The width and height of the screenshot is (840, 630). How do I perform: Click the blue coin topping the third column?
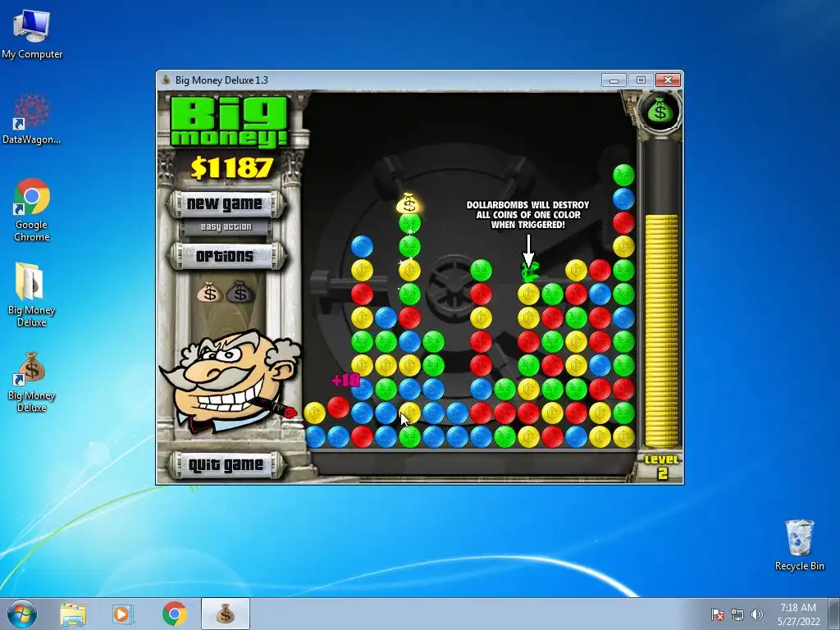point(362,246)
